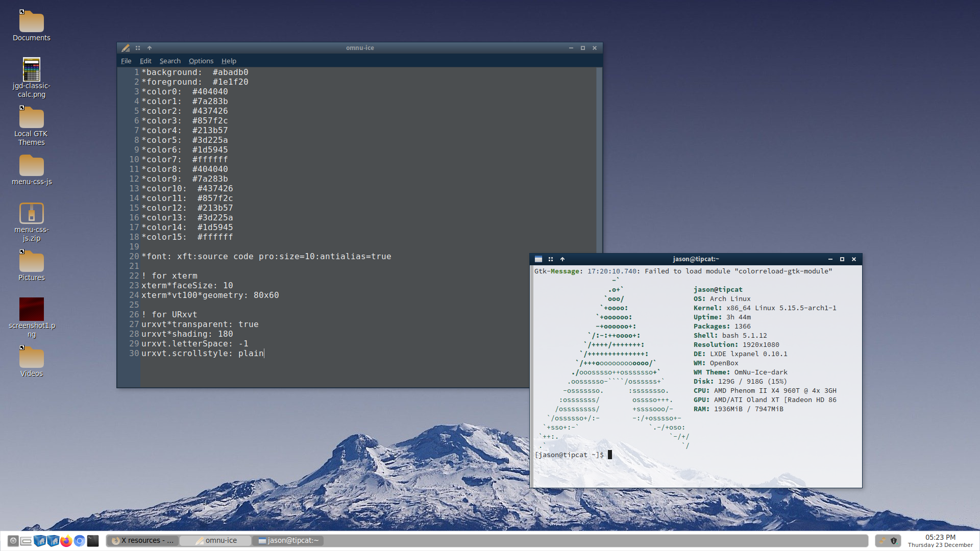The height and width of the screenshot is (551, 980).
Task: Click the *font: xft:source code pro line
Action: 266,257
